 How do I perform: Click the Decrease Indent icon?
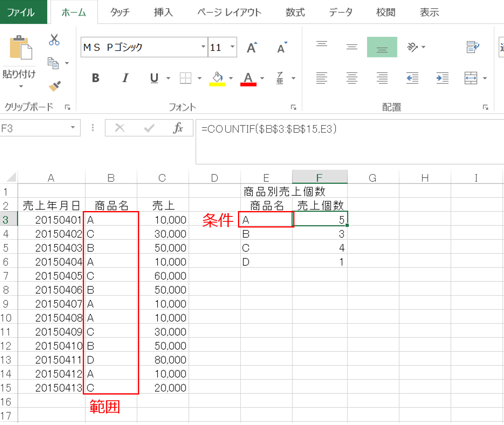[412, 78]
